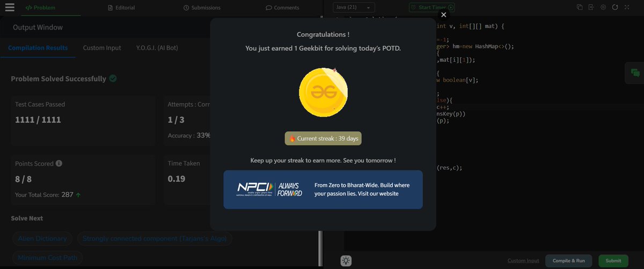This screenshot has width=644, height=269.
Task: Click the copy code icon
Action: [x=580, y=8]
